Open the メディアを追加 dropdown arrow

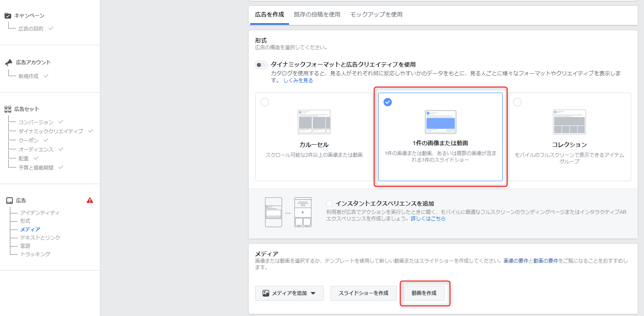[313, 293]
